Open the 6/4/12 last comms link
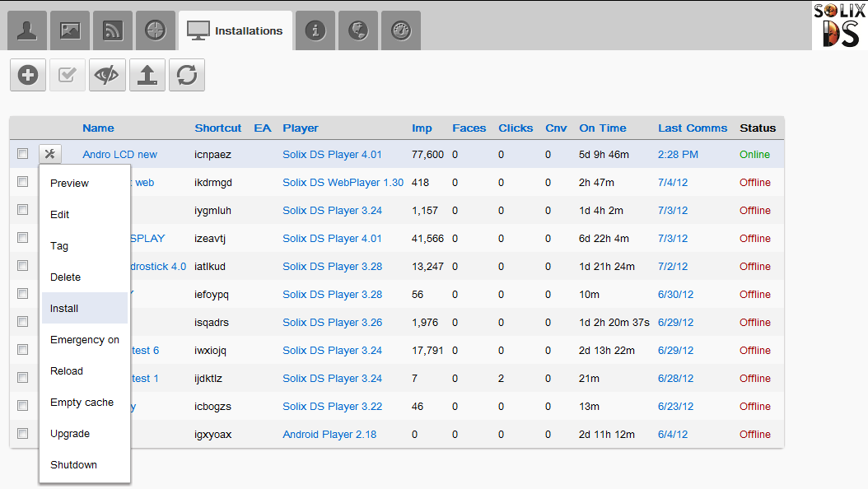The image size is (868, 489). (673, 434)
